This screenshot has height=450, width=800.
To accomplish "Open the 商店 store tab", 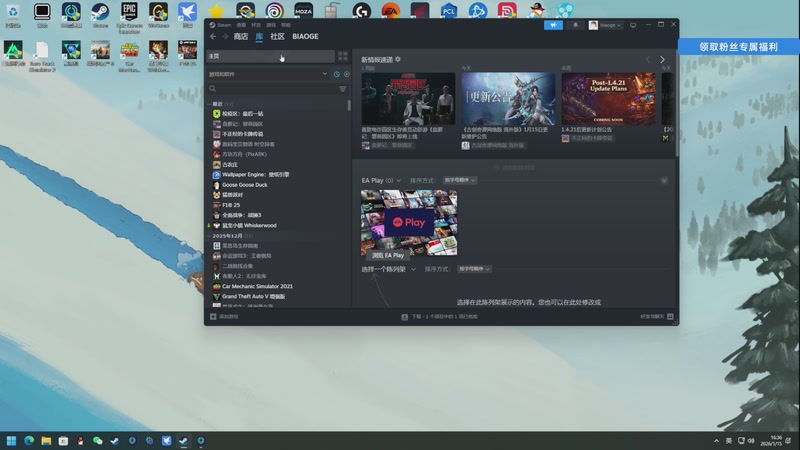I will point(241,36).
